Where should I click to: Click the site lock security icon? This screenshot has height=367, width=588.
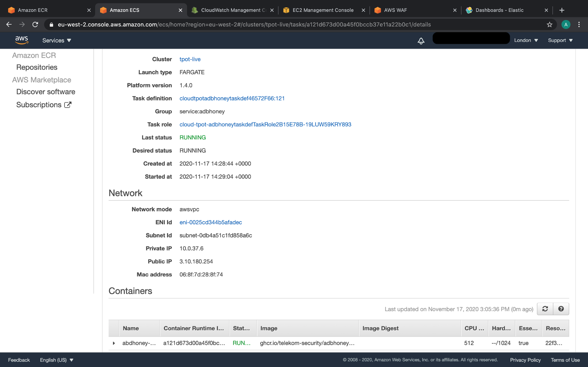(x=51, y=25)
